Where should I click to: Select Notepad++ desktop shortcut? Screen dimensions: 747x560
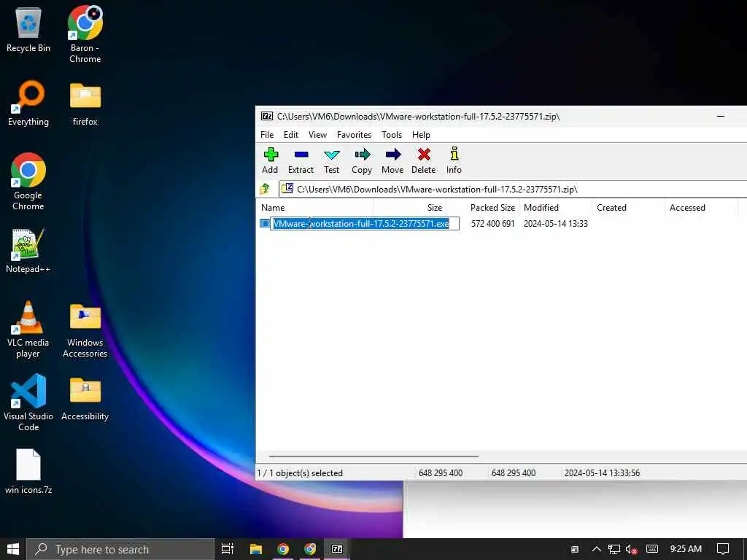click(x=28, y=251)
